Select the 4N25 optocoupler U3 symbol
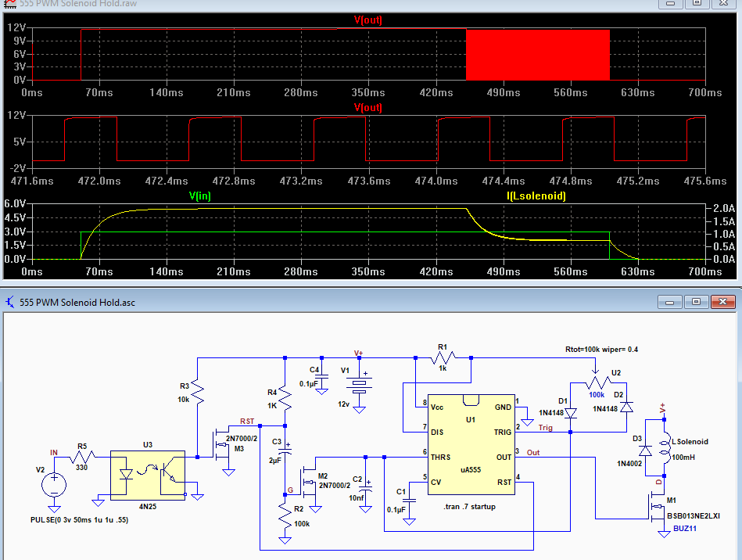Image resolution: width=742 pixels, height=560 pixels. coord(148,476)
